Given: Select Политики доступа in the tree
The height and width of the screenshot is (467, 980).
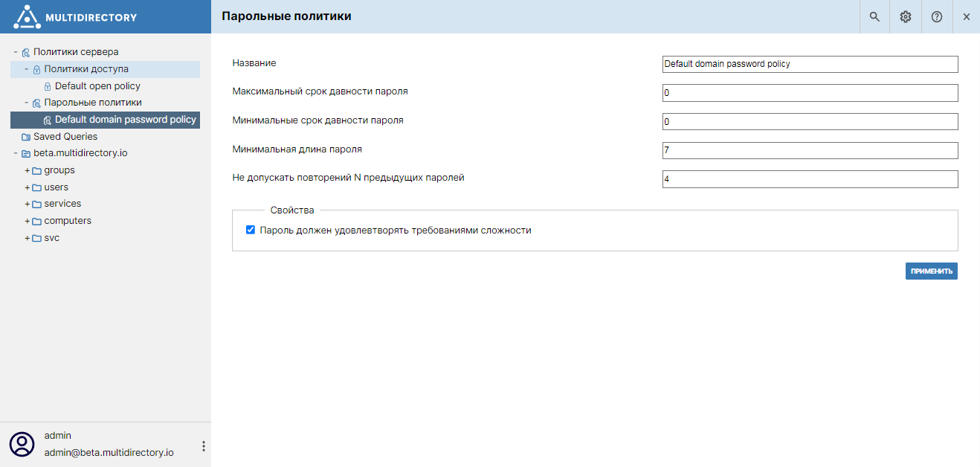Looking at the screenshot, I should tap(86, 69).
